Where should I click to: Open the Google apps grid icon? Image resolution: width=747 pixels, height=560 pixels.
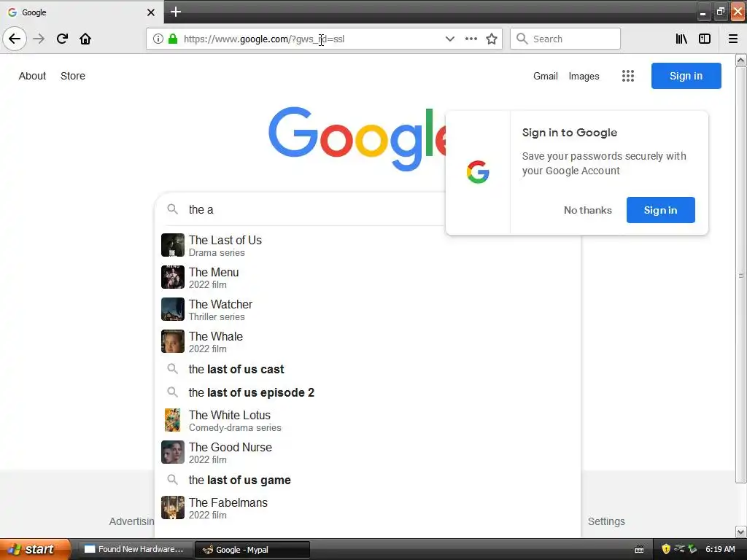[628, 76]
